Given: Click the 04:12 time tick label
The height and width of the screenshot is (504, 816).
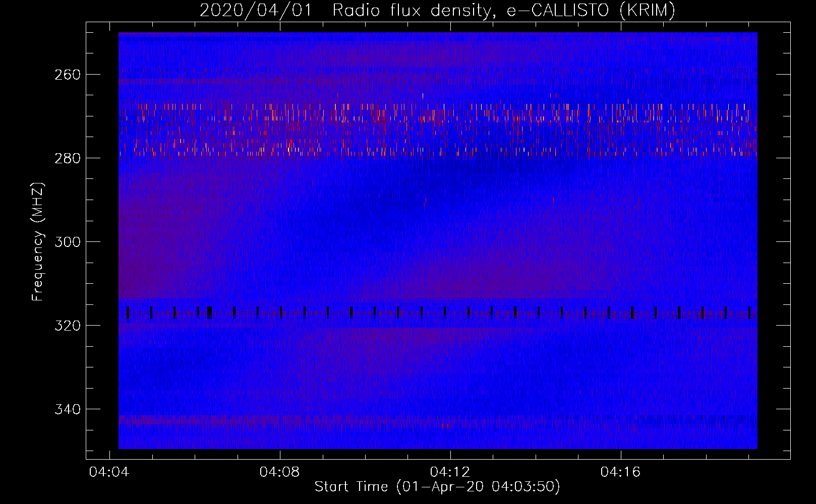Looking at the screenshot, I should point(450,472).
